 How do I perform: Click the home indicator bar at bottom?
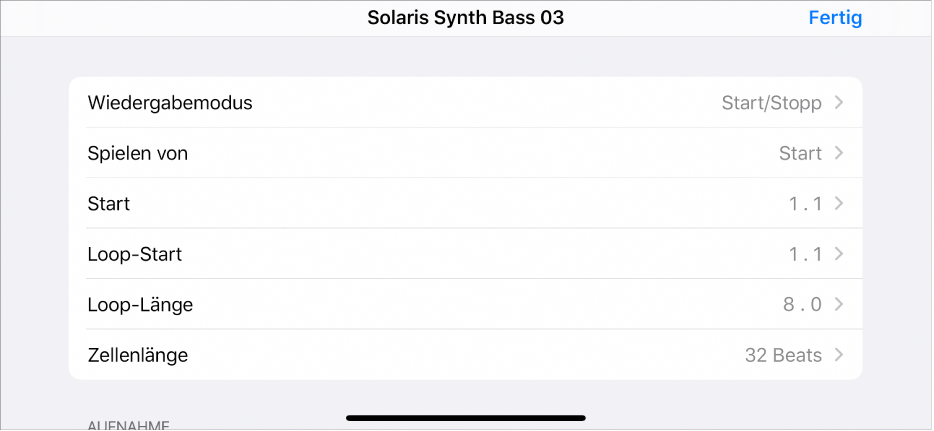pyautogui.click(x=466, y=417)
